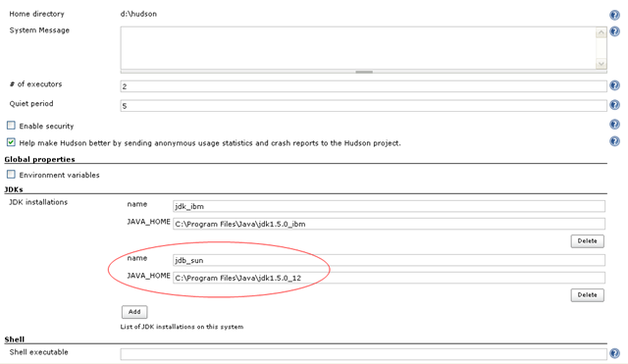Delete the jdb_sun JDK installation
628x364 pixels.
pyautogui.click(x=587, y=295)
